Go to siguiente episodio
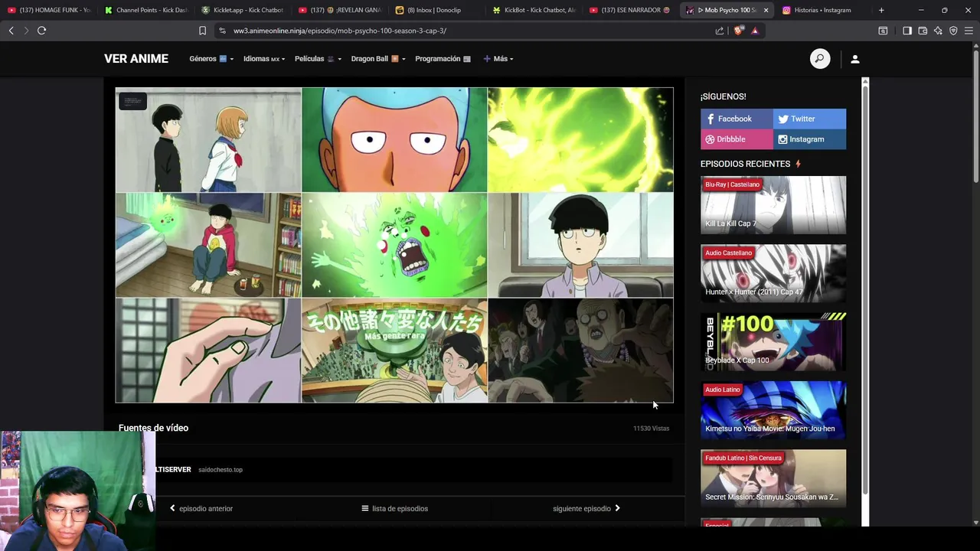The width and height of the screenshot is (980, 551). point(586,508)
